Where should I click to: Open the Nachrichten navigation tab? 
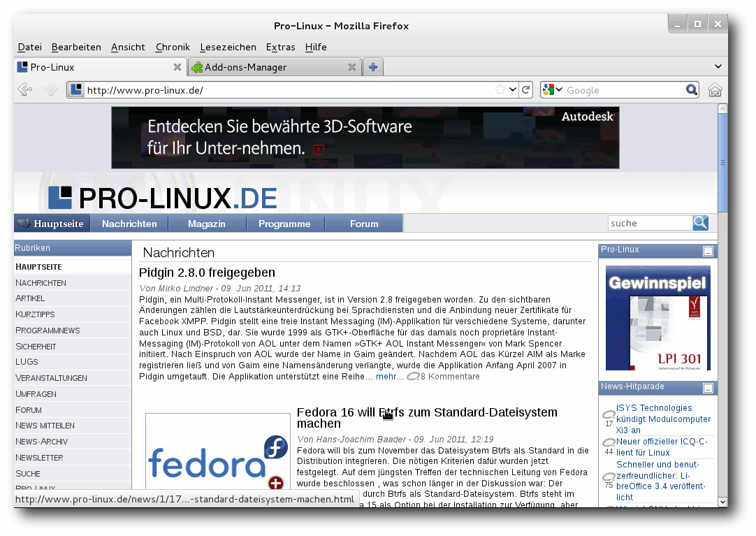(129, 224)
